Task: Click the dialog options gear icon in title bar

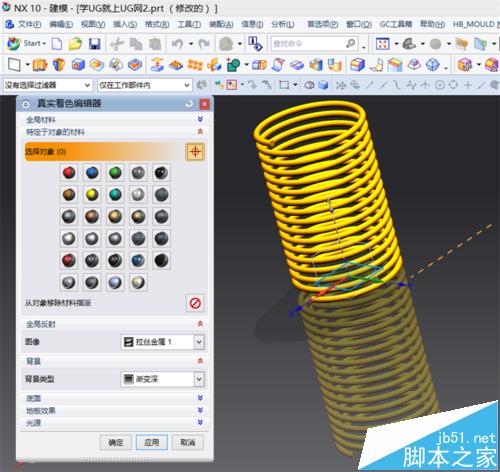Action: pyautogui.click(x=26, y=104)
